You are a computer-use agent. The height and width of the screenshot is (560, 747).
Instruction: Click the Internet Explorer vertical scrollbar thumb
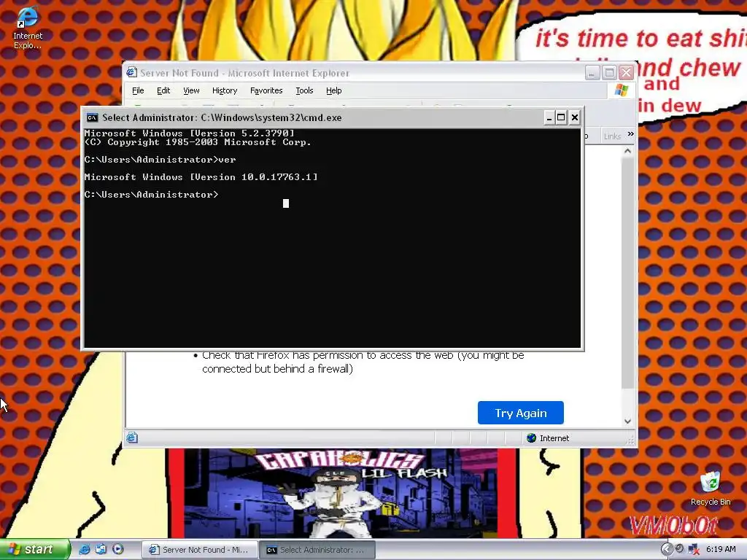tap(627, 273)
